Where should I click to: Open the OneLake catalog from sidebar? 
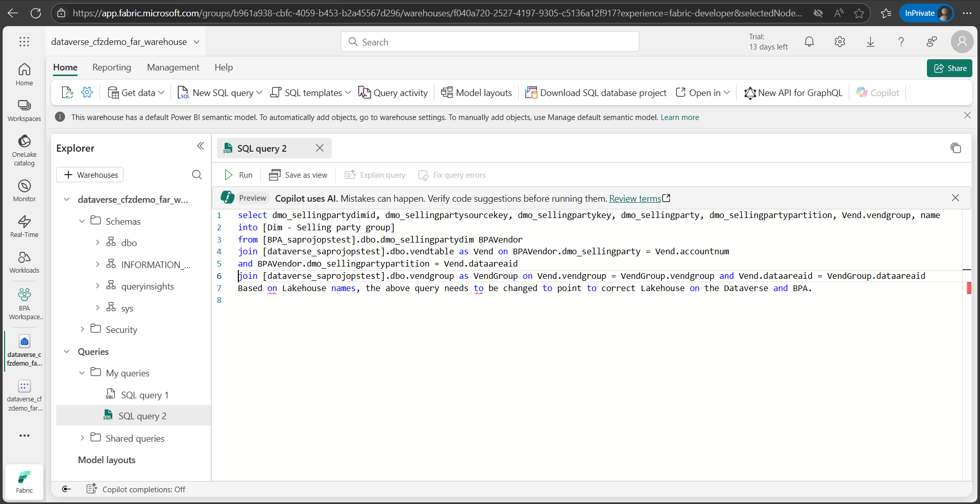[24, 150]
